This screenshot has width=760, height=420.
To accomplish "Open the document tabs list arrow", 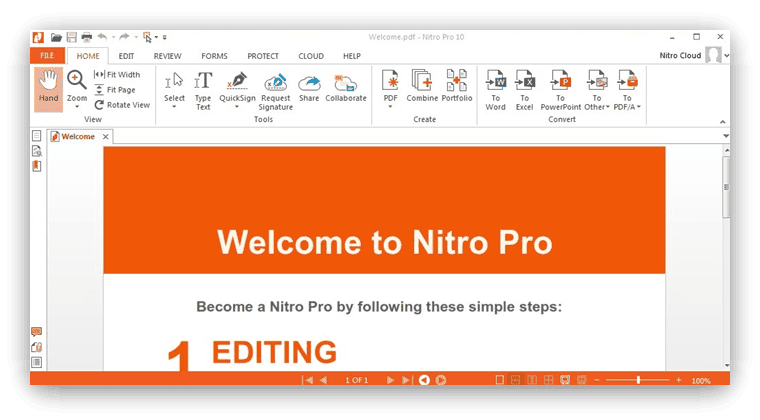I will [x=726, y=136].
